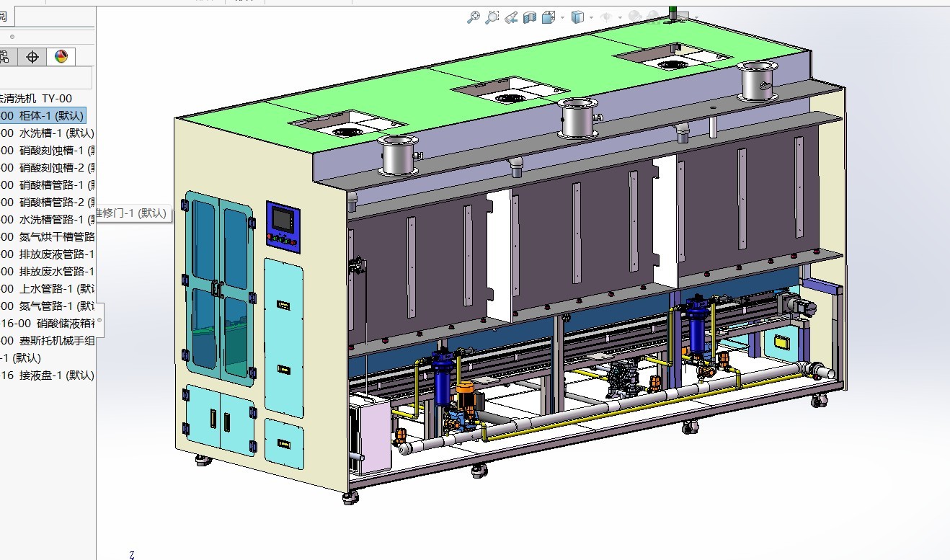Image resolution: width=950 pixels, height=560 pixels.
Task: Open the ConfigurationManager tab icon
Action: click(6, 57)
